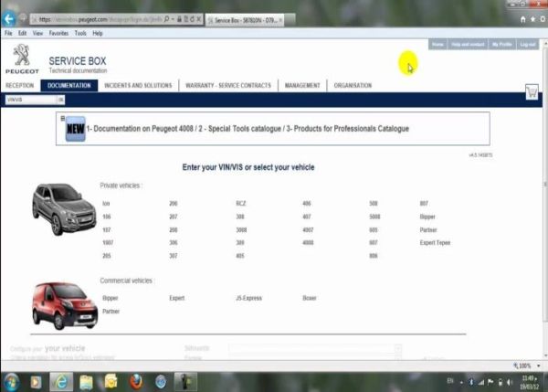This screenshot has height=392, width=548.
Task: Open the Favorites menu
Action: (58, 33)
